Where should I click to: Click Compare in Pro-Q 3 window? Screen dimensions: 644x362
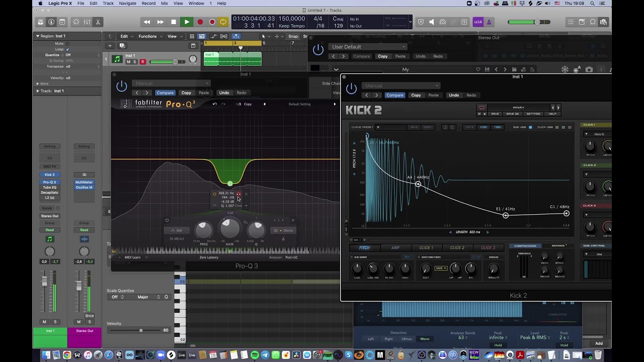(165, 93)
